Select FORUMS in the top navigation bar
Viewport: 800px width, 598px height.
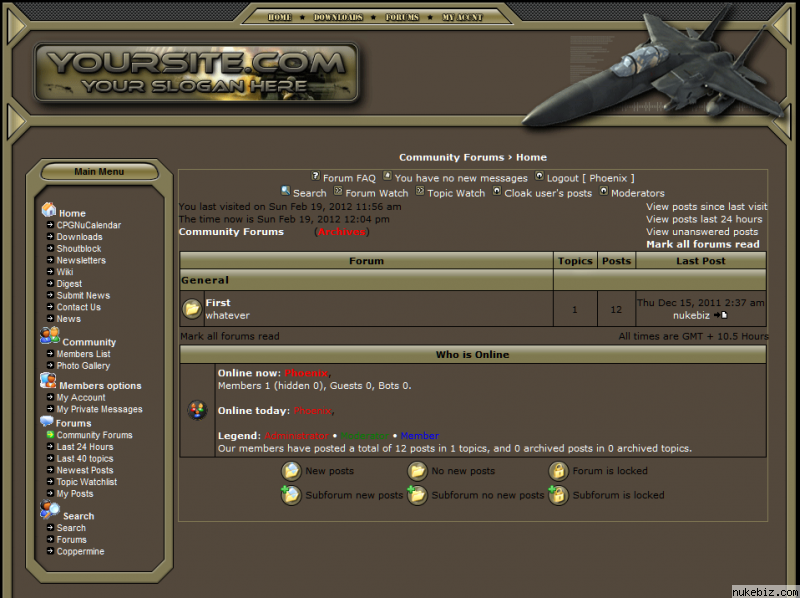(x=402, y=17)
